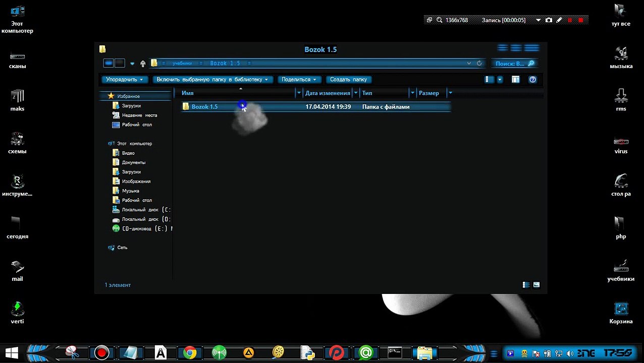The image size is (644, 363).
Task: Pause the screen recording
Action: 570,20
